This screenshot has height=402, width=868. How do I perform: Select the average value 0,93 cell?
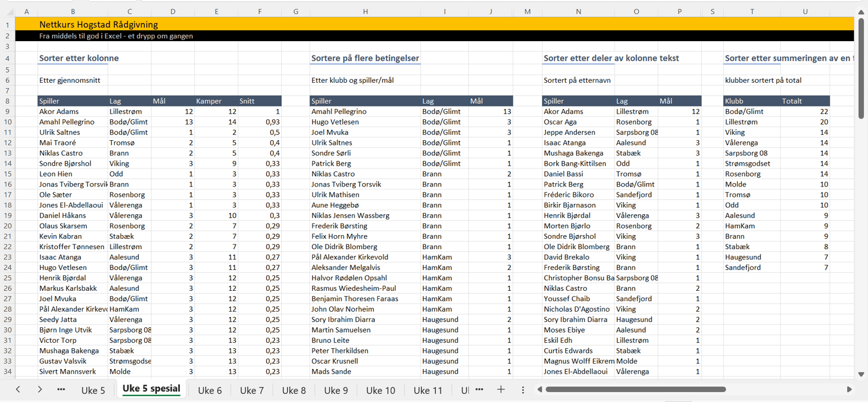pos(259,122)
